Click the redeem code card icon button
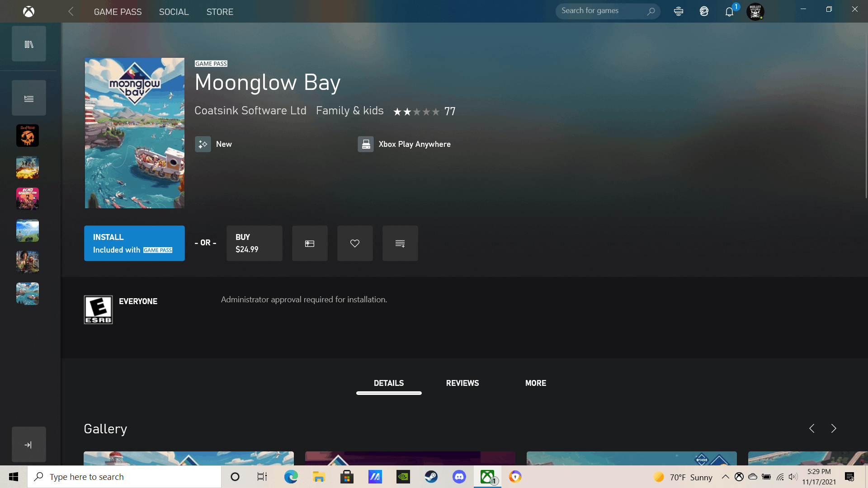 coord(310,243)
